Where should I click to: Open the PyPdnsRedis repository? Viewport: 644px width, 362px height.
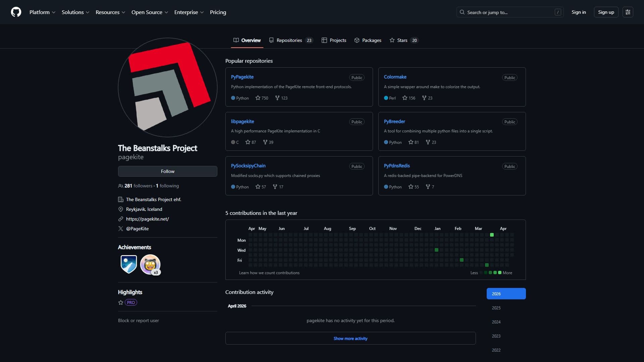[x=397, y=166]
